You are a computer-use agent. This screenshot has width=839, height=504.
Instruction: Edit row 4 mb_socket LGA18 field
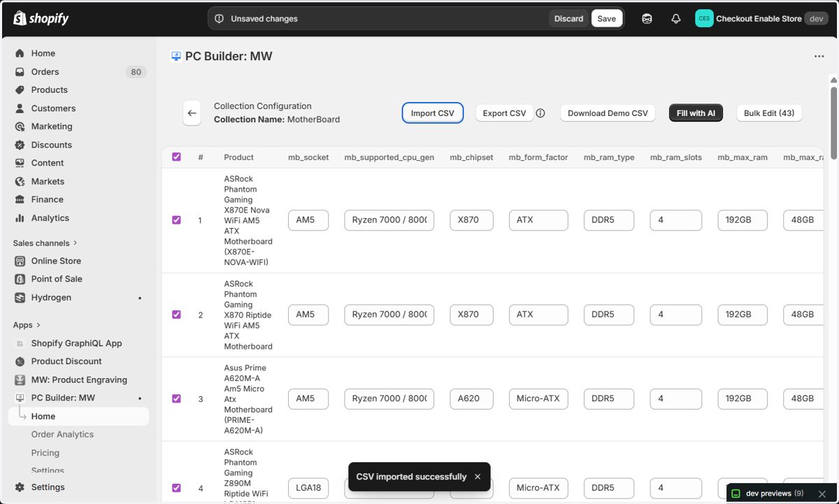[x=308, y=488]
